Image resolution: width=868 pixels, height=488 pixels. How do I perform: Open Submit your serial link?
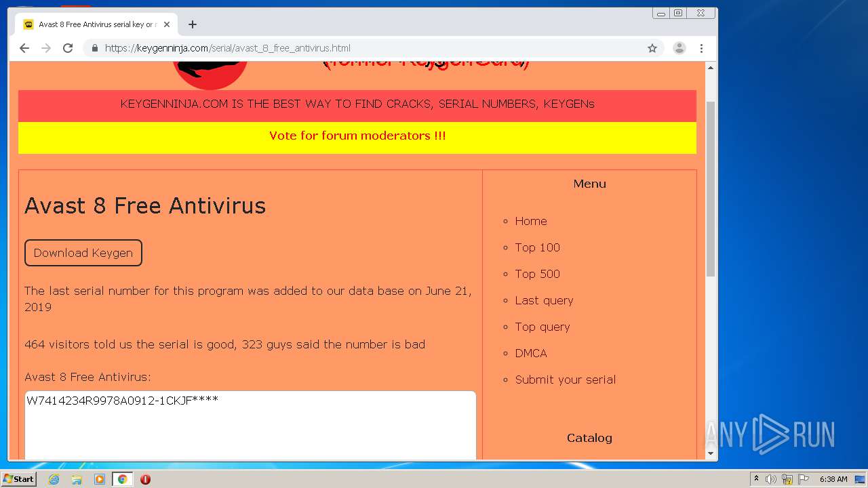[566, 380]
